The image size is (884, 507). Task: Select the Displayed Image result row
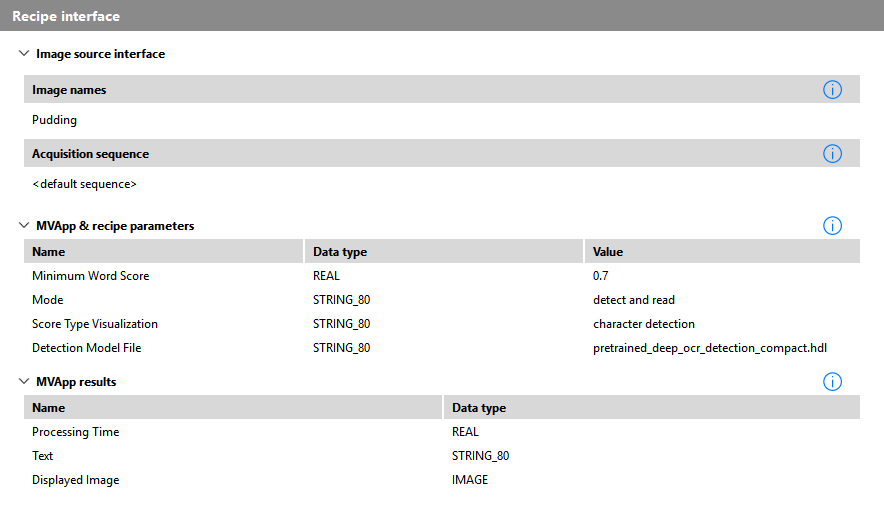pos(76,480)
